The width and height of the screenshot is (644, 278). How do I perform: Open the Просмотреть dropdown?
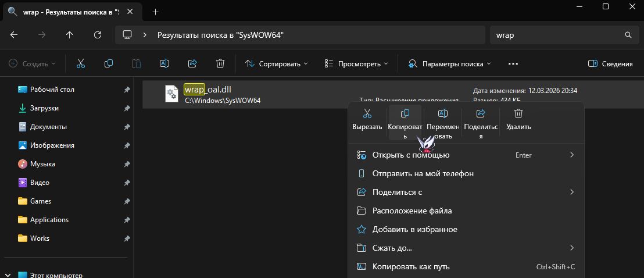(356, 64)
